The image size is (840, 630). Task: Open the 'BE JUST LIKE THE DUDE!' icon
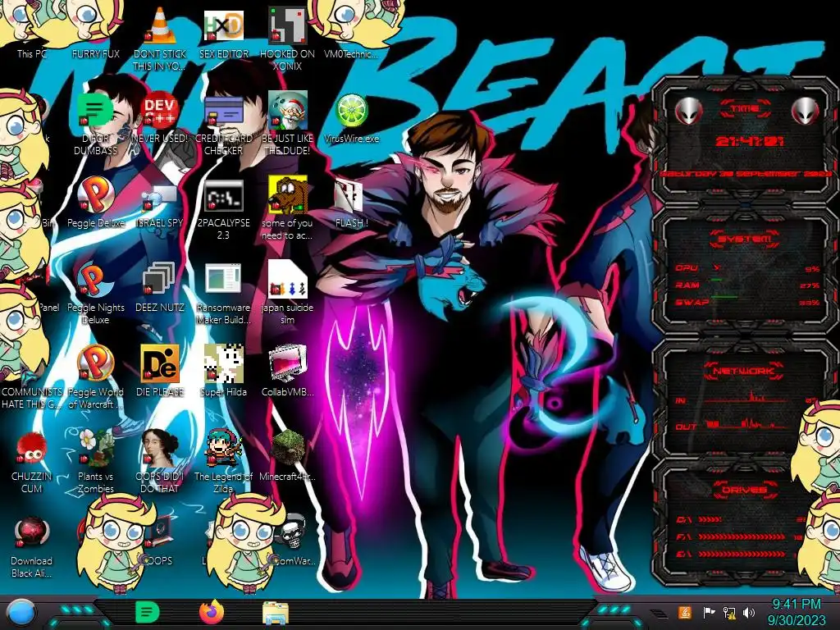287,110
